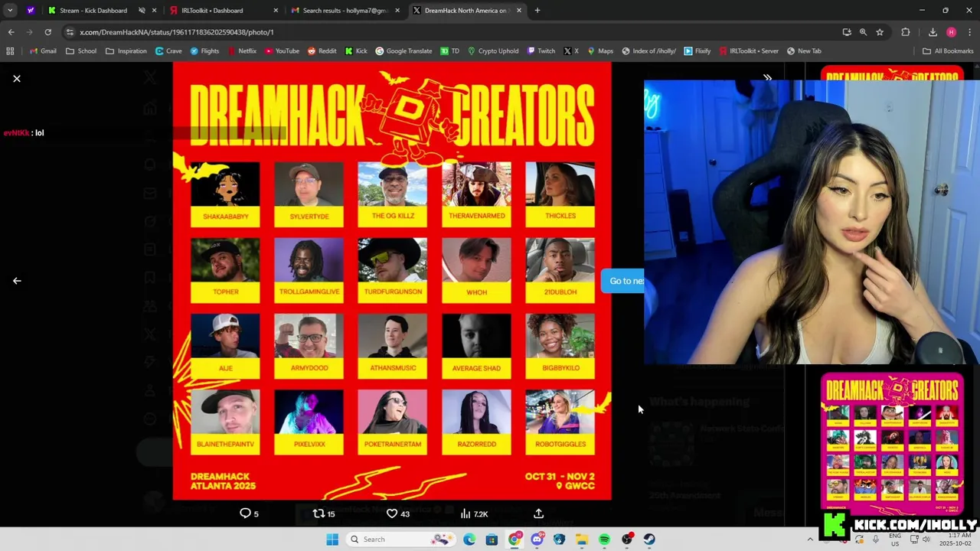This screenshot has height=551, width=980.
Task: Launch Microsoft Edge from taskbar
Action: [469, 540]
